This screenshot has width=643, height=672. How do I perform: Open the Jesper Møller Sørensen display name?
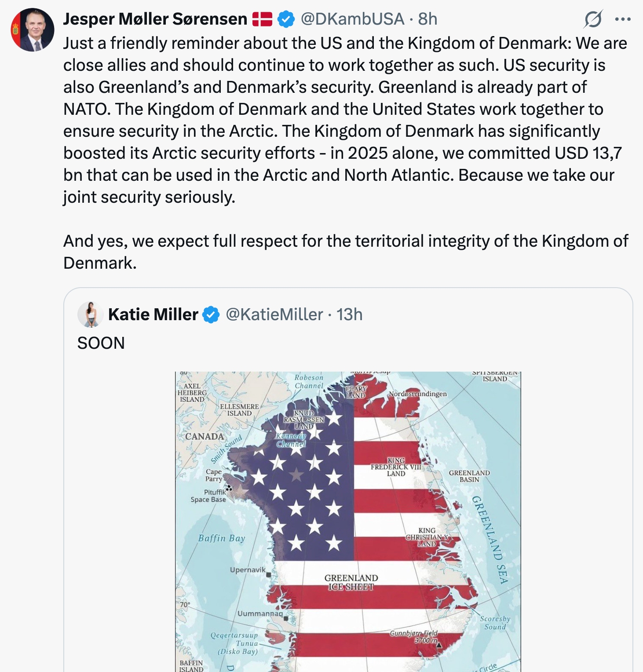(x=155, y=19)
